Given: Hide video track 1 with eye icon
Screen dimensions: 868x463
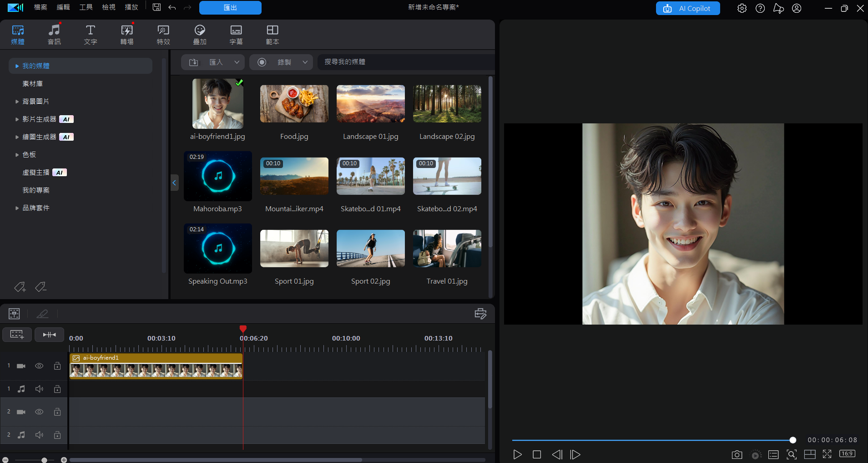Looking at the screenshot, I should (39, 366).
